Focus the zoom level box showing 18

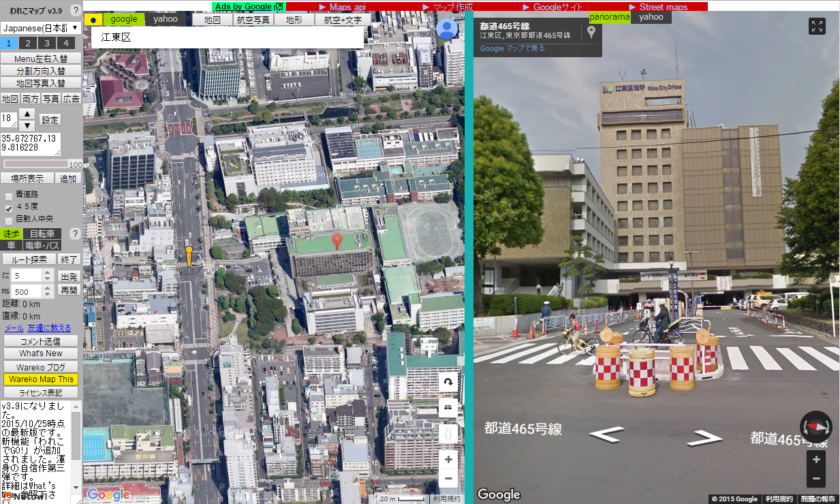coord(9,120)
